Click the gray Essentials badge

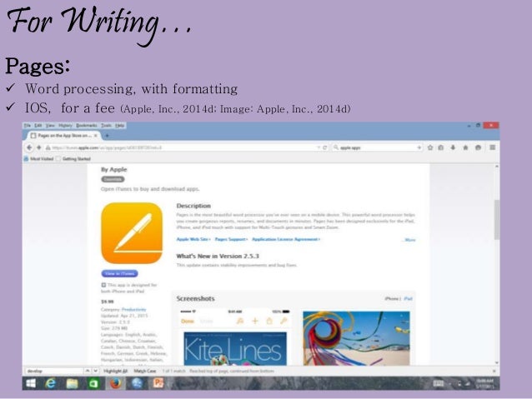(x=113, y=179)
